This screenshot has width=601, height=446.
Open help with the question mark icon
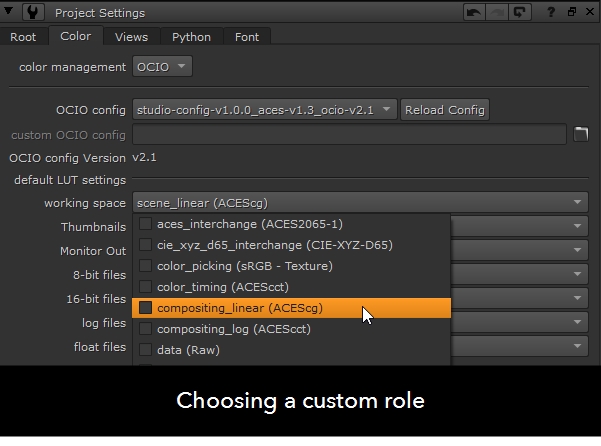[551, 13]
